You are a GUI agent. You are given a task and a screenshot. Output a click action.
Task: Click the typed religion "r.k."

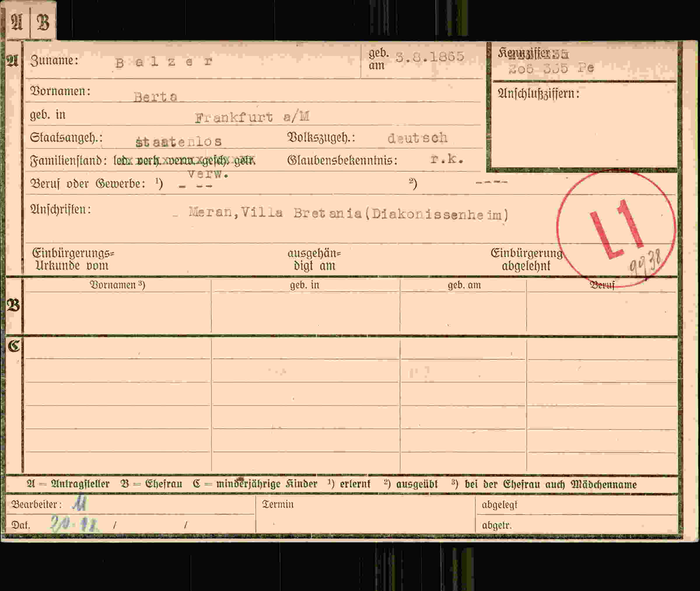tap(447, 159)
